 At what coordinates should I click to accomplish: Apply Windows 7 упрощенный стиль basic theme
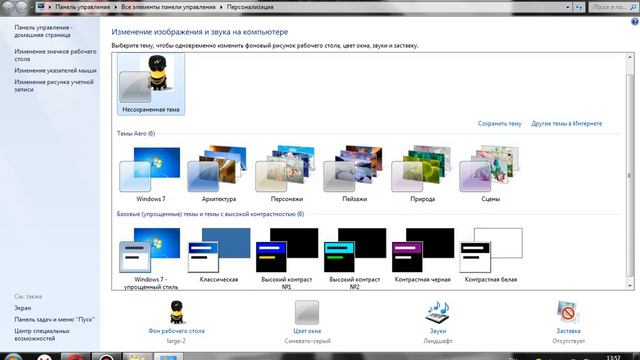151,258
